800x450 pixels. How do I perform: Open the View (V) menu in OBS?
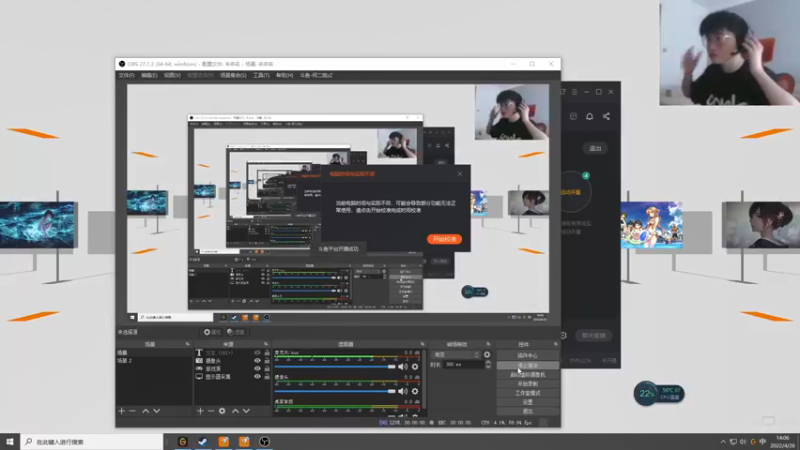click(172, 76)
